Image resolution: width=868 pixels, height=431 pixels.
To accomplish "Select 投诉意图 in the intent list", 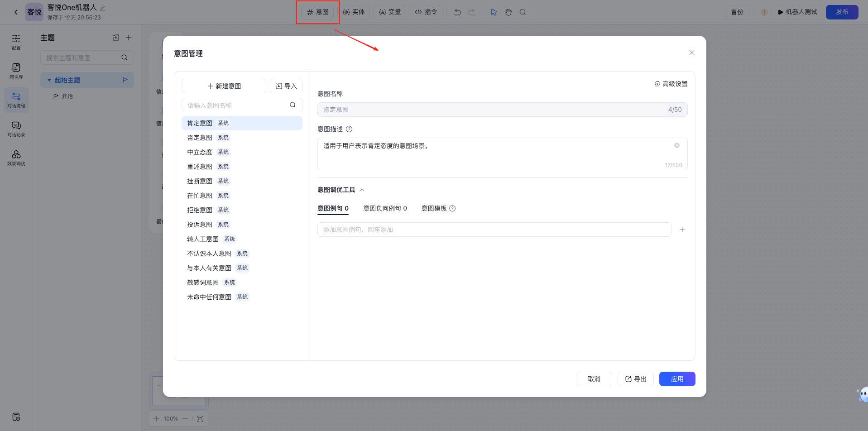I will (200, 225).
